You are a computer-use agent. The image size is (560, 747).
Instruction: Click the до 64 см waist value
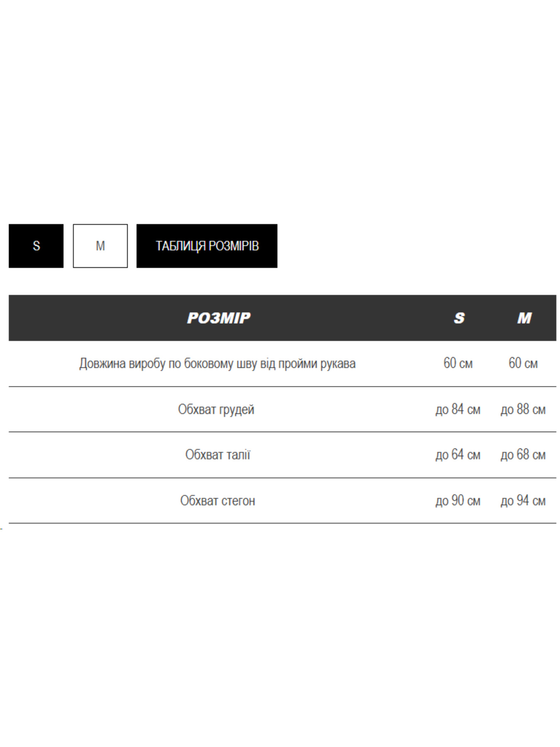coord(458,455)
